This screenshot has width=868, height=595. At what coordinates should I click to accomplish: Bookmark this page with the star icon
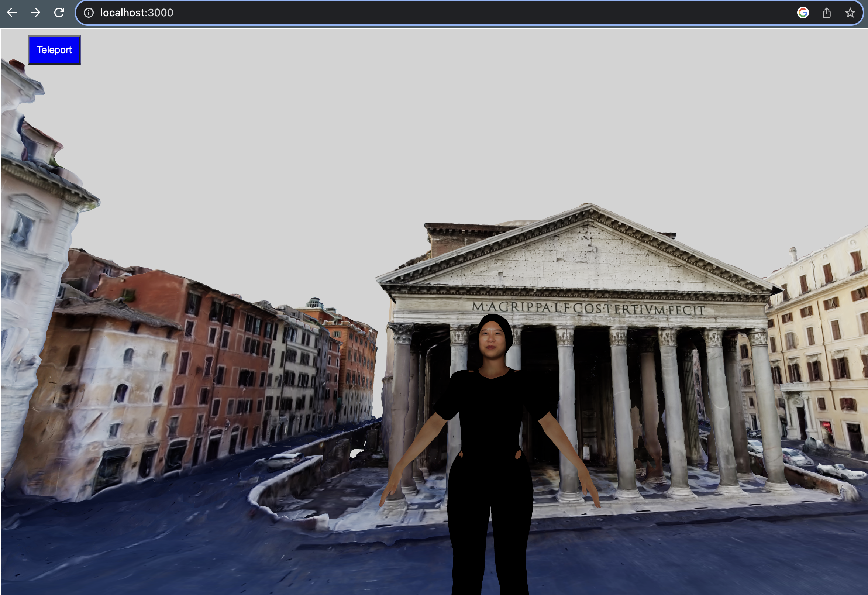(850, 13)
